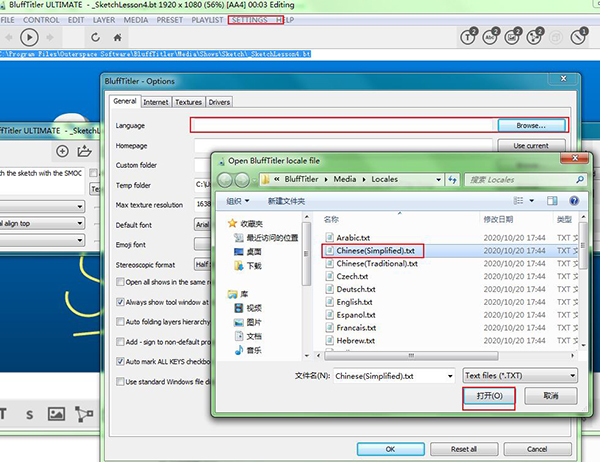Click the horizontal scrollbar in file list

click(x=411, y=356)
